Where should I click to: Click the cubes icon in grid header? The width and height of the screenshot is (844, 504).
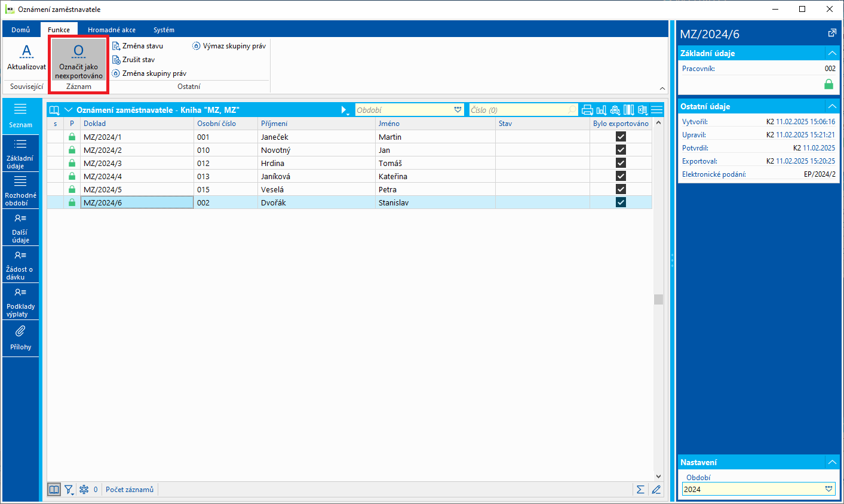(x=615, y=110)
